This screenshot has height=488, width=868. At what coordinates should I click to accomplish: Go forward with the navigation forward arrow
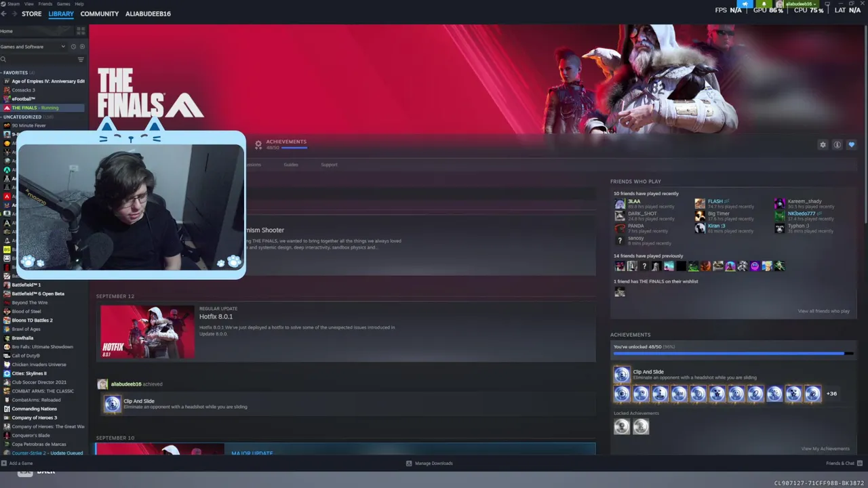[15, 14]
